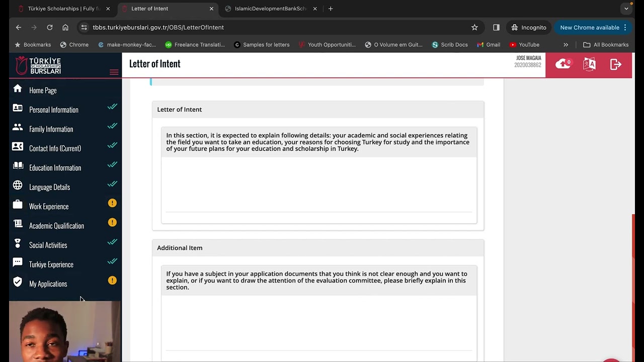Open the Home Page sidebar icon
This screenshot has width=644, height=362.
pos(18,89)
